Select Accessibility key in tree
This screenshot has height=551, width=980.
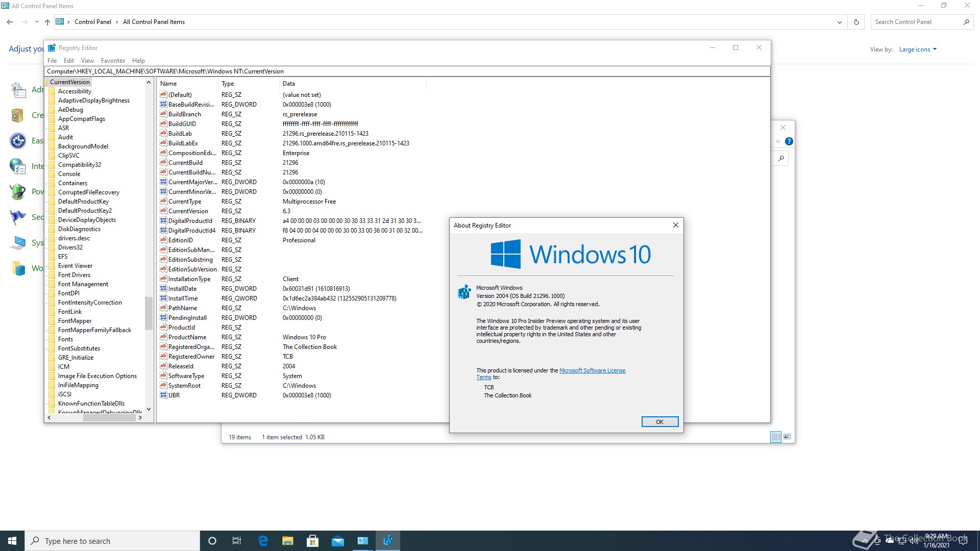pyautogui.click(x=75, y=91)
